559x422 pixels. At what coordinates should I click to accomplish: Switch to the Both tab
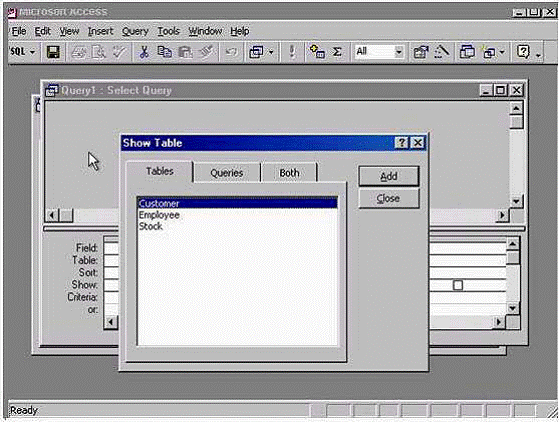[289, 173]
